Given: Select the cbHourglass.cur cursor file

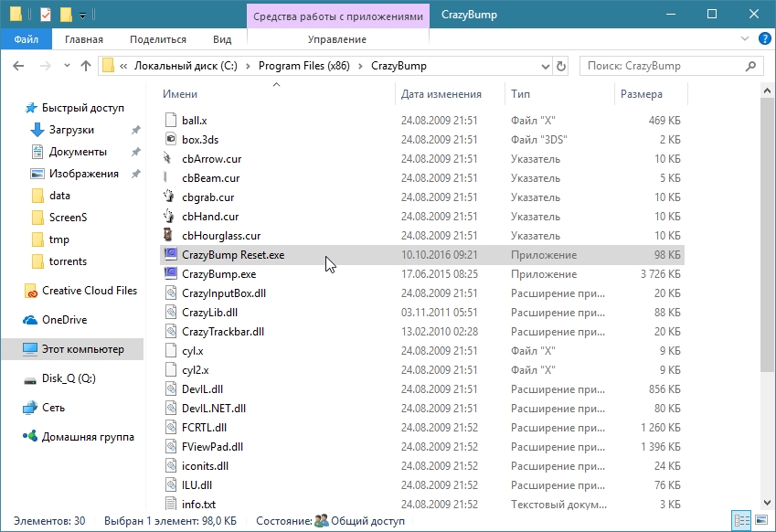Looking at the screenshot, I should tap(220, 236).
